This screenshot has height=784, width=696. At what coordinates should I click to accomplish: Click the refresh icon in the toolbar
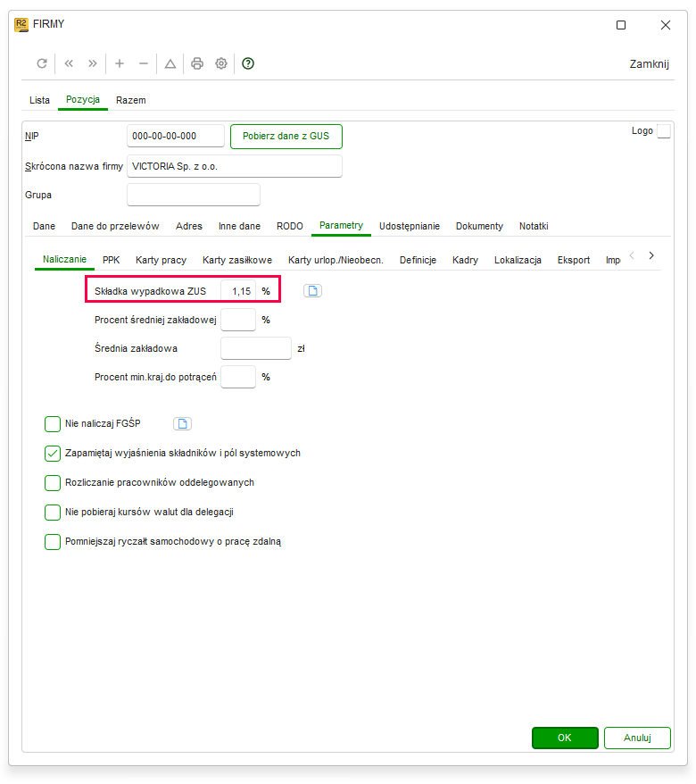tap(42, 63)
